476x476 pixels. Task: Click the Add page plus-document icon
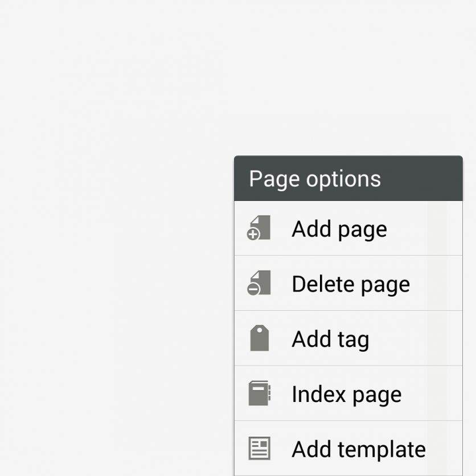(259, 228)
